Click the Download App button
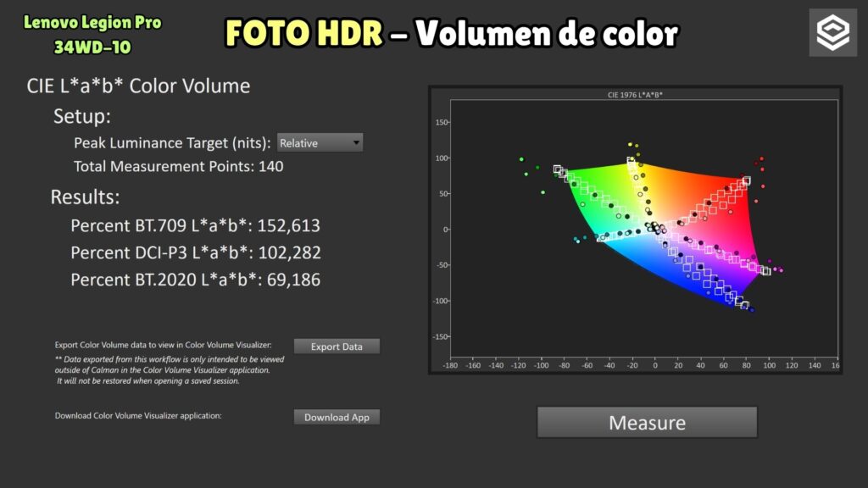 (x=337, y=417)
